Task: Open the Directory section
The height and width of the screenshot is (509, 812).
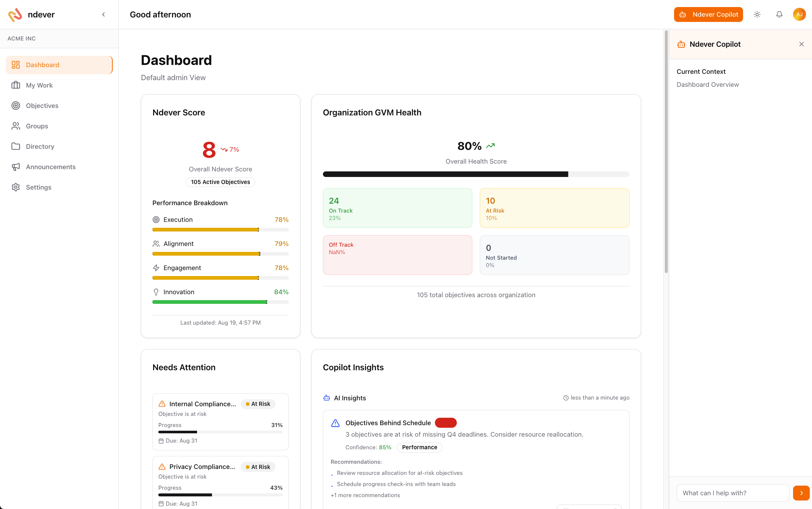Action: click(x=59, y=147)
